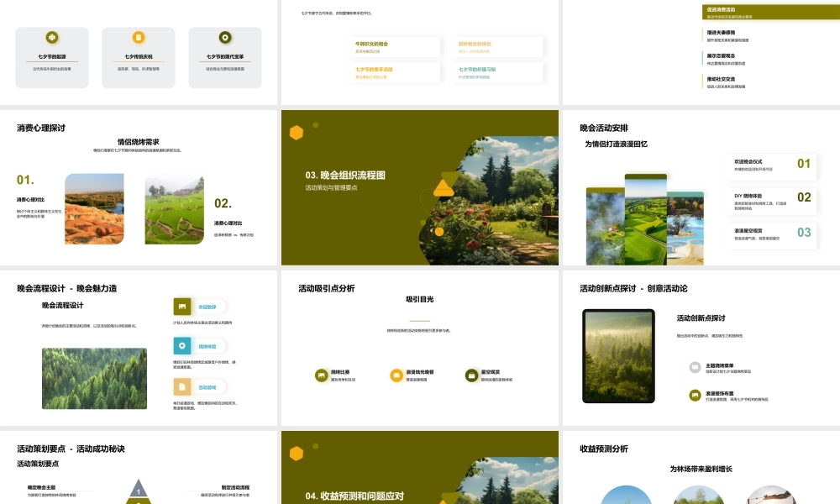The width and height of the screenshot is (840, 504).
Task: Click the orange icon beside 浪漫烛光晚餐
Action: point(396,375)
